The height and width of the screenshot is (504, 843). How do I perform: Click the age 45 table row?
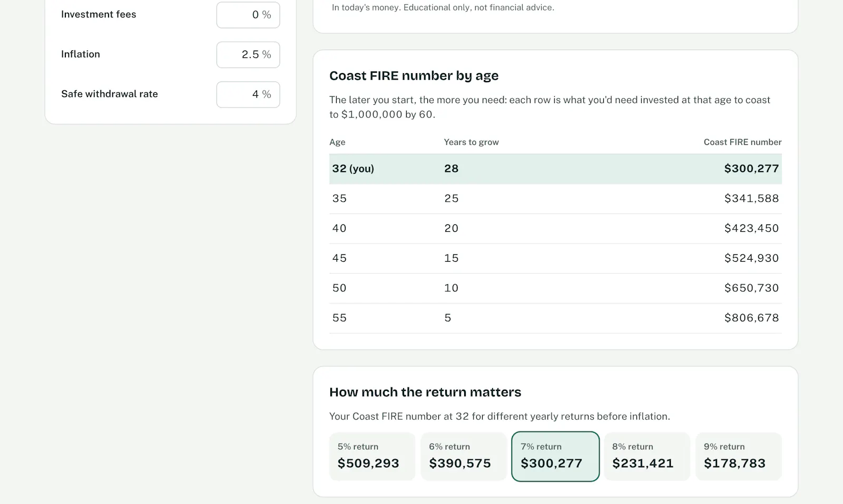(x=555, y=259)
